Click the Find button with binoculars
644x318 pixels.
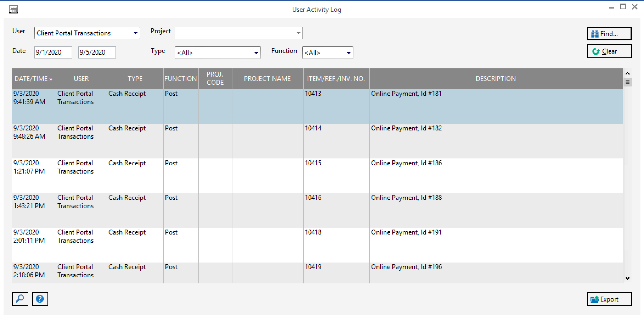[x=609, y=34]
